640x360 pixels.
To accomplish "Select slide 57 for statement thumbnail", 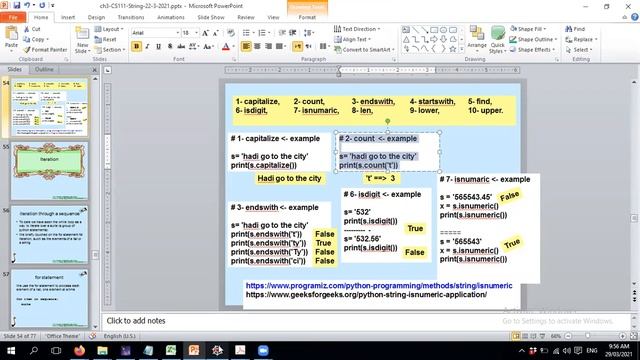I will click(49, 298).
